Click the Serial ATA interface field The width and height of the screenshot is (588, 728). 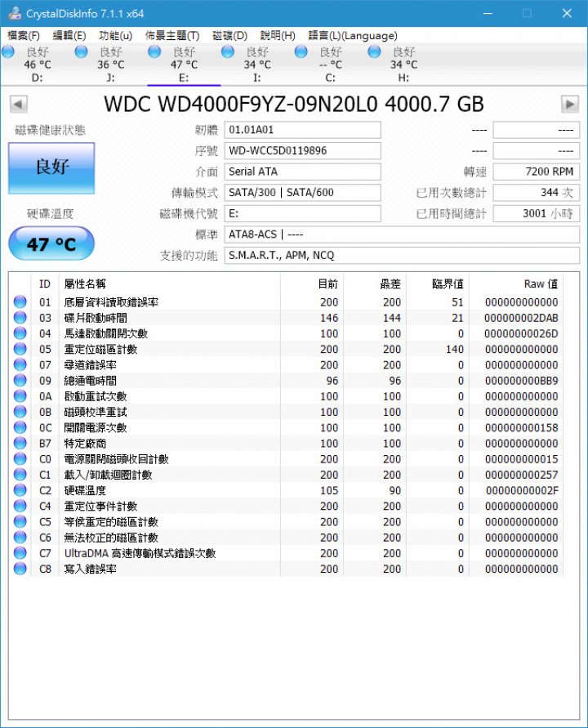point(303,172)
